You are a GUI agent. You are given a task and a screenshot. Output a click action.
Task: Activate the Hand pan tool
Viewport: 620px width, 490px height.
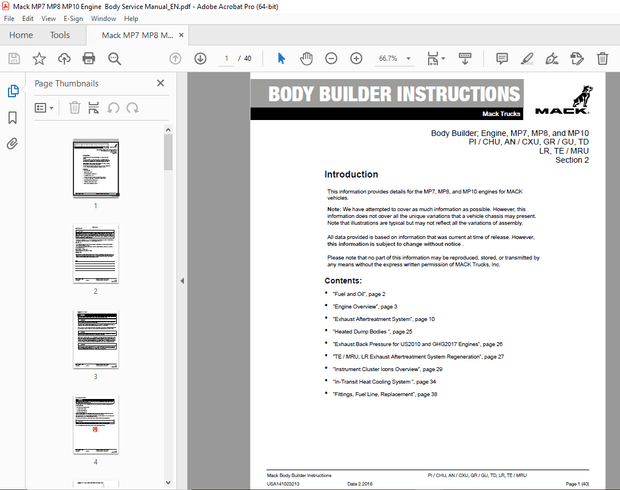point(306,59)
